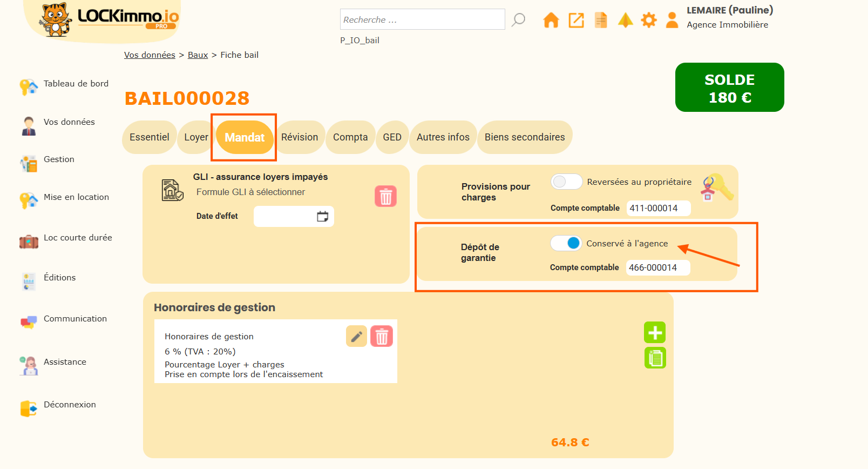Edit Honoraires de gestion with pencil icon
This screenshot has width=868, height=469.
(x=356, y=337)
